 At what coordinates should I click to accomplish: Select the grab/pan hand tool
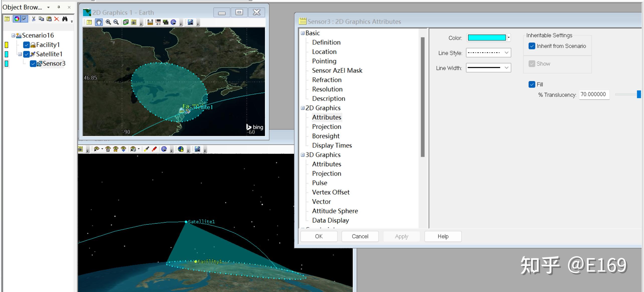click(99, 22)
